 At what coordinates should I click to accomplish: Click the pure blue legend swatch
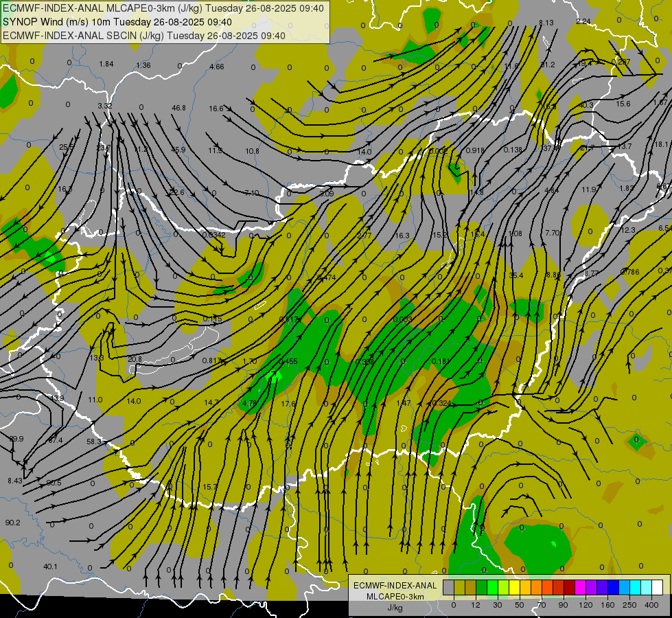click(x=613, y=588)
